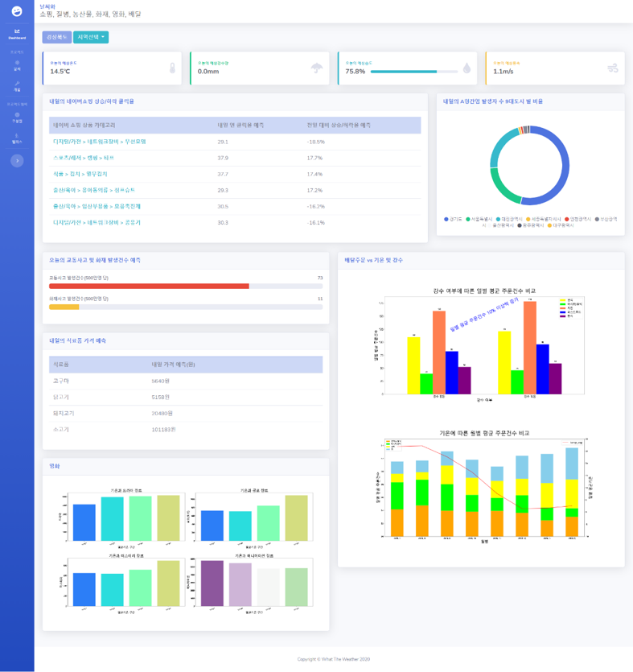
Task: Toggle 부산광역시 legend item on donut chart
Action: (x=606, y=219)
